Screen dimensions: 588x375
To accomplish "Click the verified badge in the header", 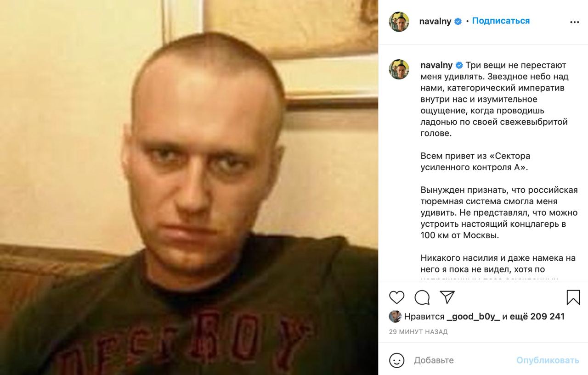I will pyautogui.click(x=458, y=22).
